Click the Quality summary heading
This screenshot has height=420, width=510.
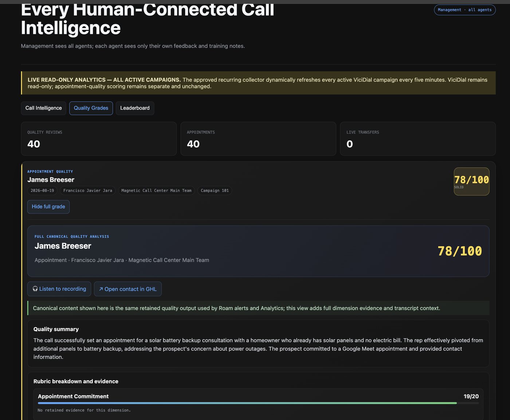click(x=56, y=329)
